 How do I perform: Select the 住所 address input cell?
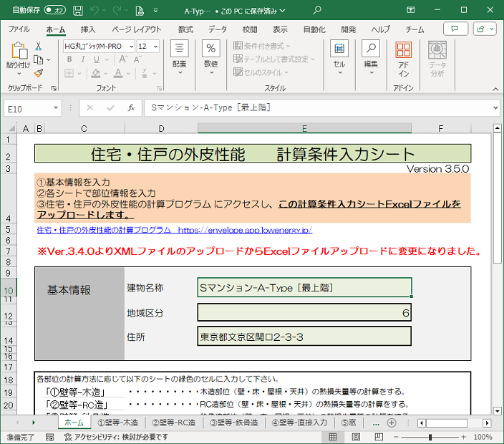click(x=304, y=337)
